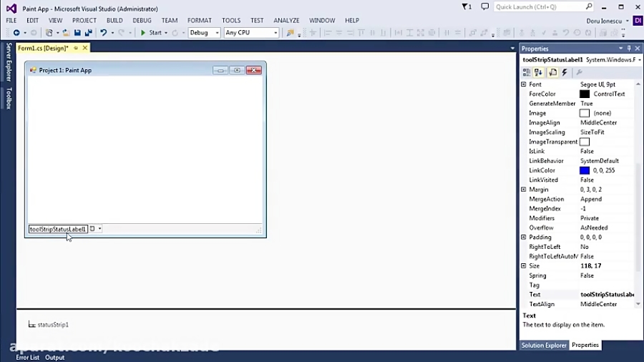Screen dimensions: 644x362
Task: Click the Open File folder icon
Action: pyautogui.click(x=66, y=33)
